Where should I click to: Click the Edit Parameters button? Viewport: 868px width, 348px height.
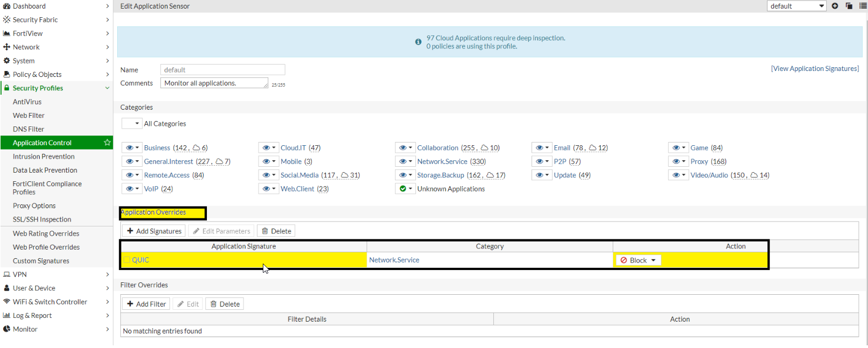pos(221,231)
